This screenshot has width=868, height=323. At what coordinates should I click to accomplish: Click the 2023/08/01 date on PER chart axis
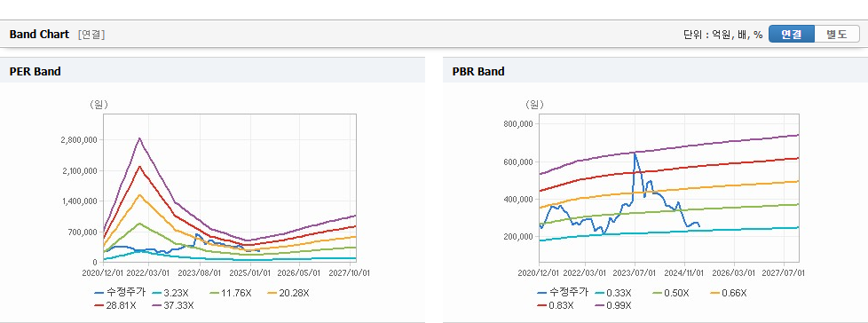point(199,272)
